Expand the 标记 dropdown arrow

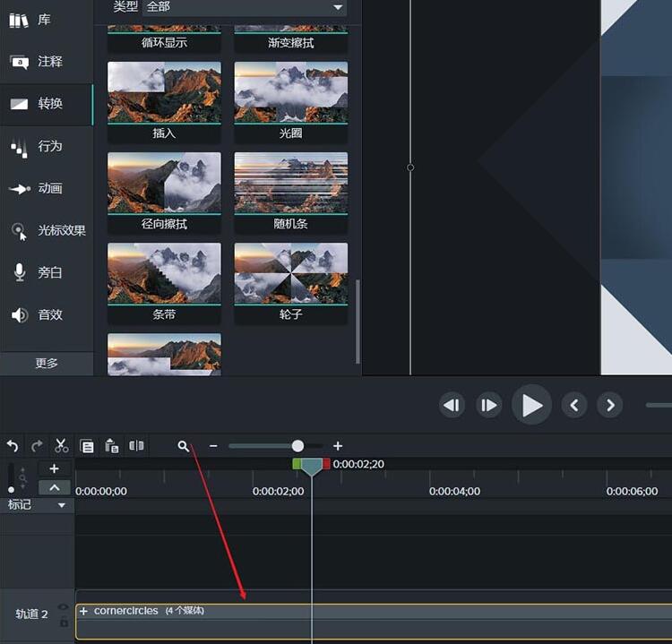(62, 505)
